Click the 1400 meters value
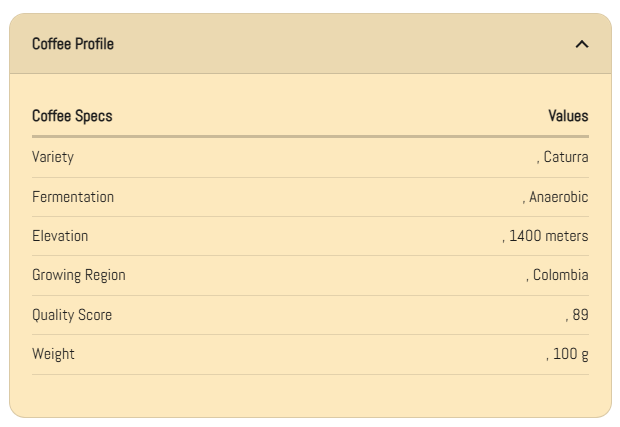Image resolution: width=620 pixels, height=427 pixels. 548,236
